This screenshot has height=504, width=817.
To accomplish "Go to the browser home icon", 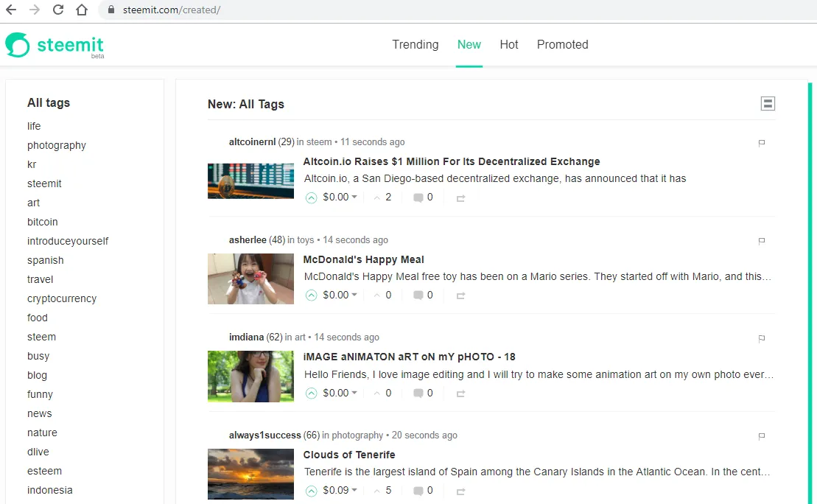I will pos(81,10).
